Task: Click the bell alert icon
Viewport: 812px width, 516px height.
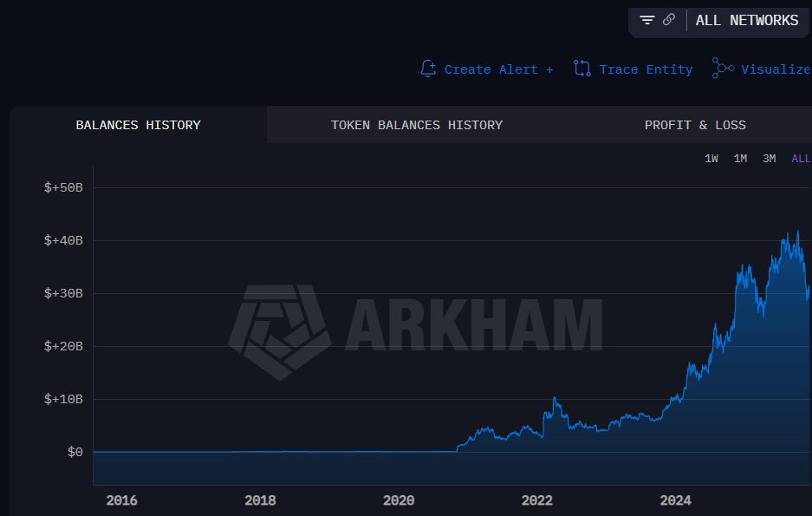Action: click(x=428, y=69)
